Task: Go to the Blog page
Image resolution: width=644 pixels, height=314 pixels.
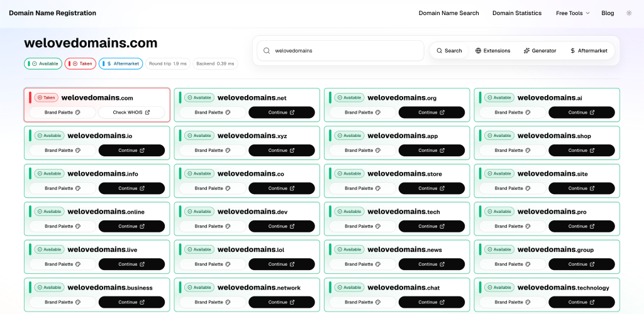Action: pyautogui.click(x=608, y=13)
